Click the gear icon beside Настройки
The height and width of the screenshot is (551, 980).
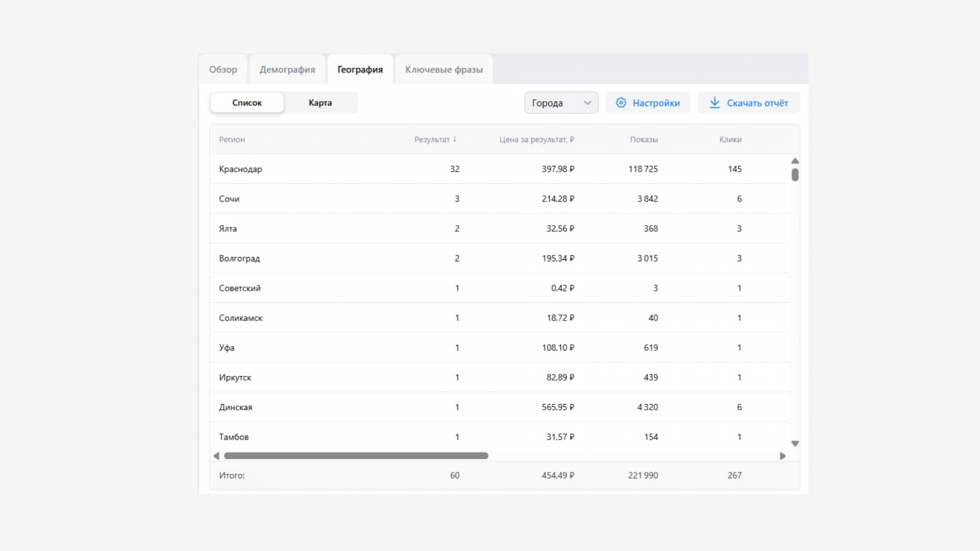(621, 103)
